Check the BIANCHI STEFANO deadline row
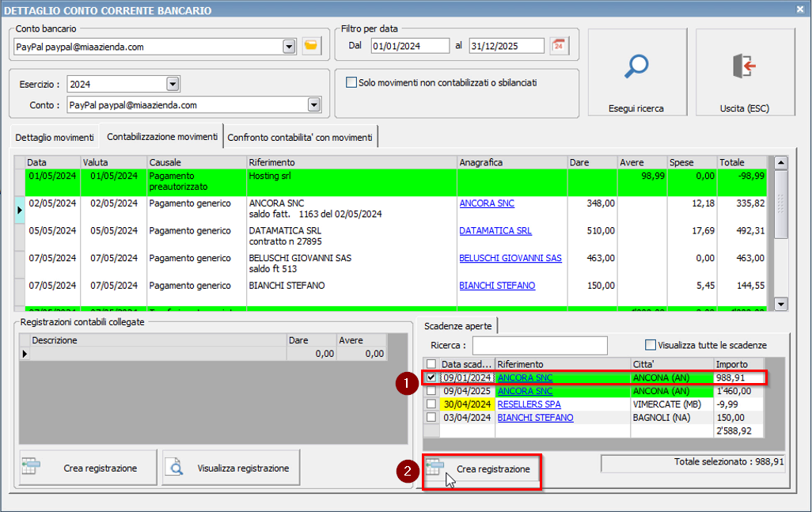812x512 pixels. tap(431, 417)
